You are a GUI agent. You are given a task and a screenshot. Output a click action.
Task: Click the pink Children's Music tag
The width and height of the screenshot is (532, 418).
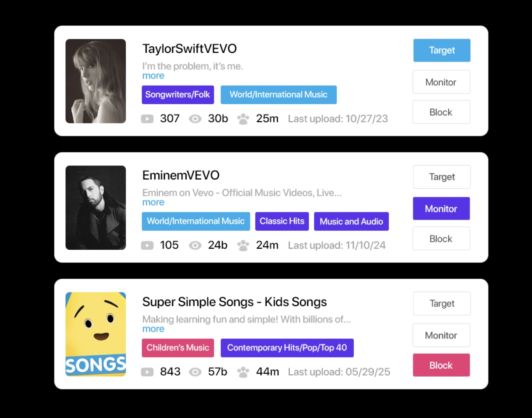click(178, 348)
